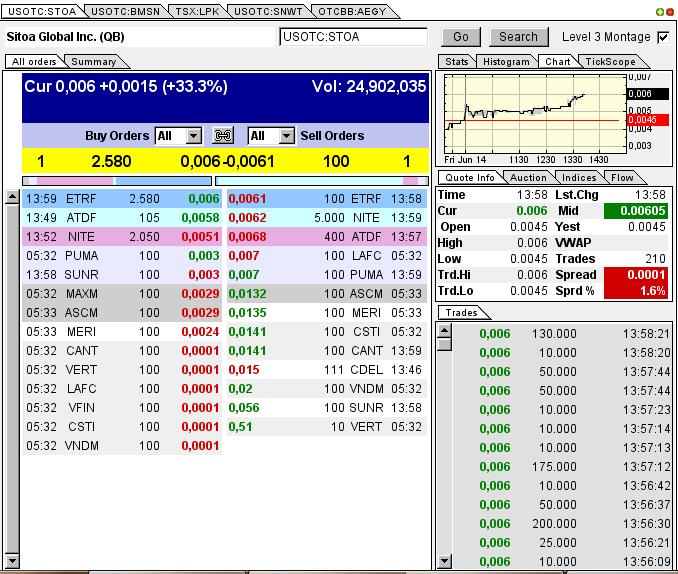Screen dimensions: 678x574
Task: Show the Histogram tab
Action: 506,62
